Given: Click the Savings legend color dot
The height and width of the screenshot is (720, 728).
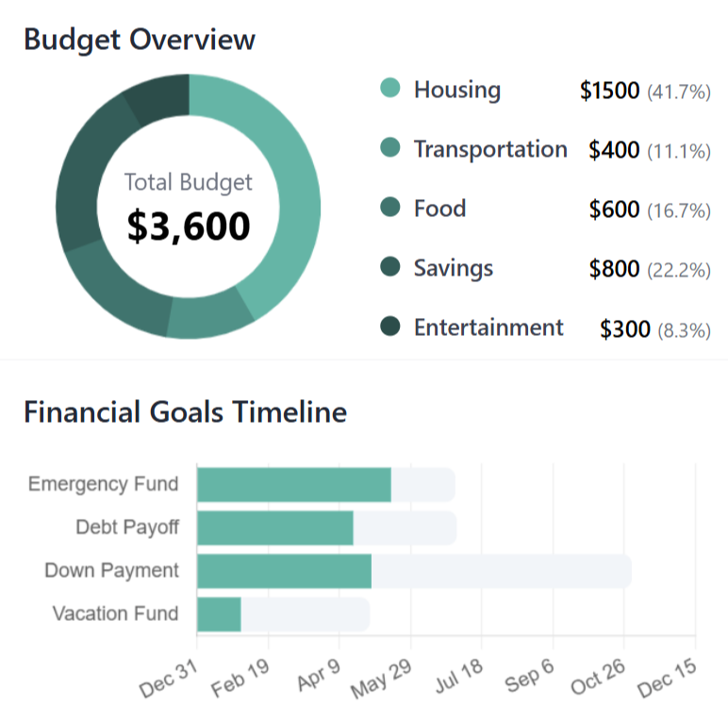Looking at the screenshot, I should point(390,268).
